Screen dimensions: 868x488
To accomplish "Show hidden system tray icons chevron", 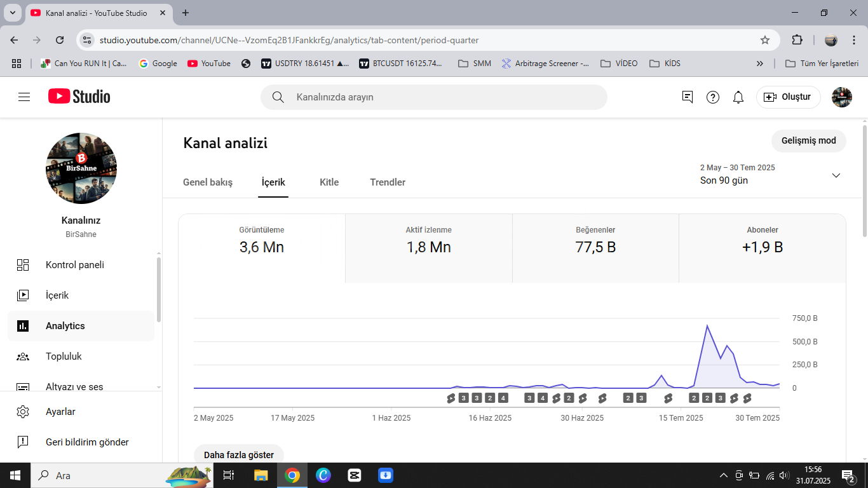I will (723, 475).
